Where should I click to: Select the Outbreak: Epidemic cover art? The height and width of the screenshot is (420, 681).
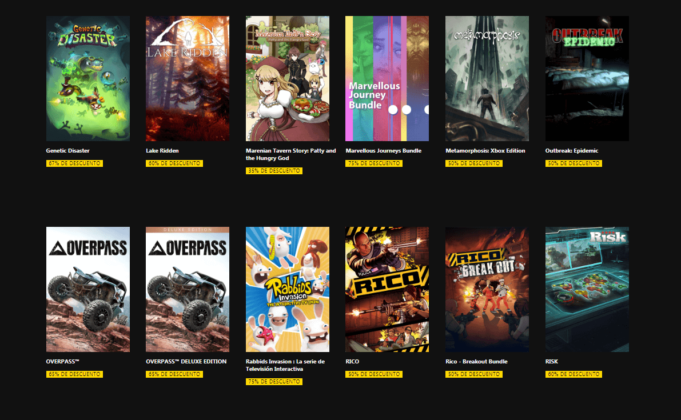[587, 79]
